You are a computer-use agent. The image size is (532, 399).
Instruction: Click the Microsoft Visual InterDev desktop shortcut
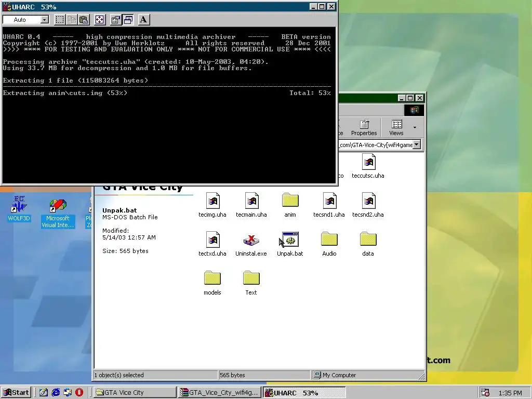(x=58, y=212)
